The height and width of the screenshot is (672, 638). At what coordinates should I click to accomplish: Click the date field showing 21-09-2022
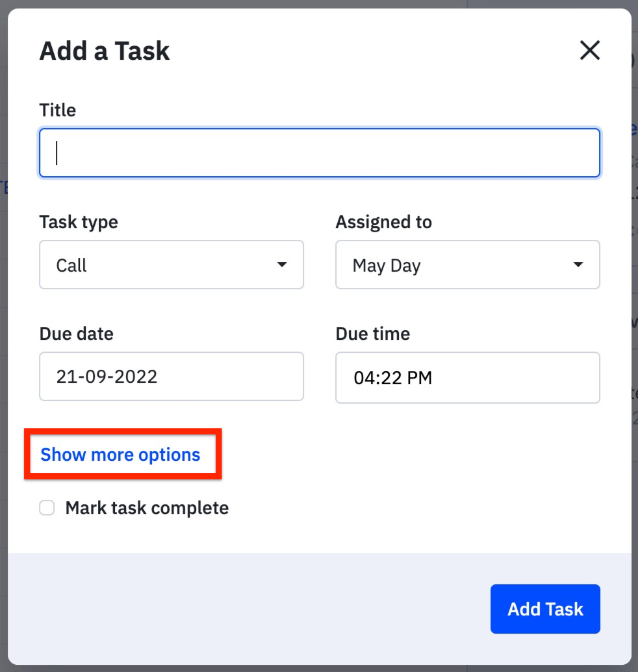point(171,377)
